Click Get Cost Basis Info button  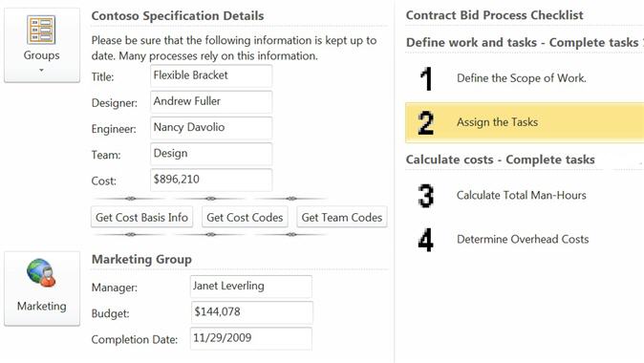tap(141, 217)
